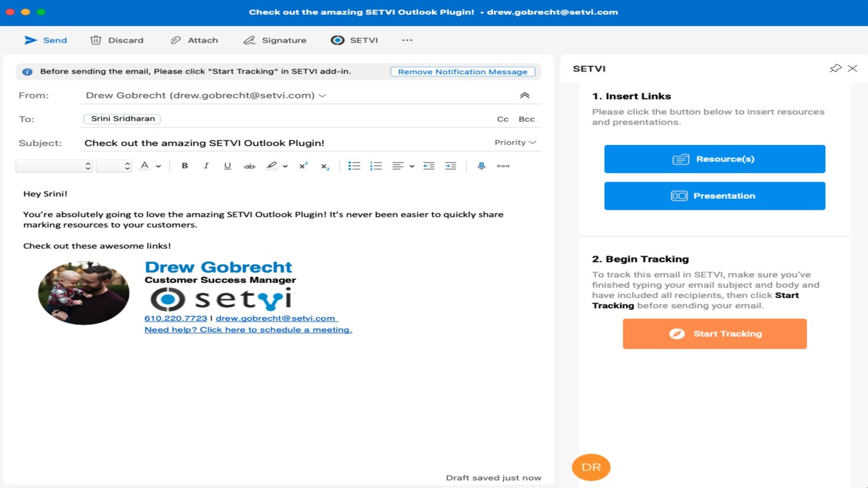Open the font name selector

pos(54,166)
